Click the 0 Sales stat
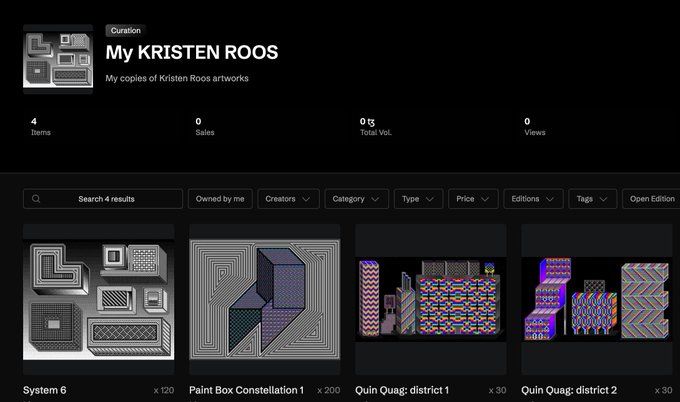The width and height of the screenshot is (680, 402). click(x=205, y=127)
